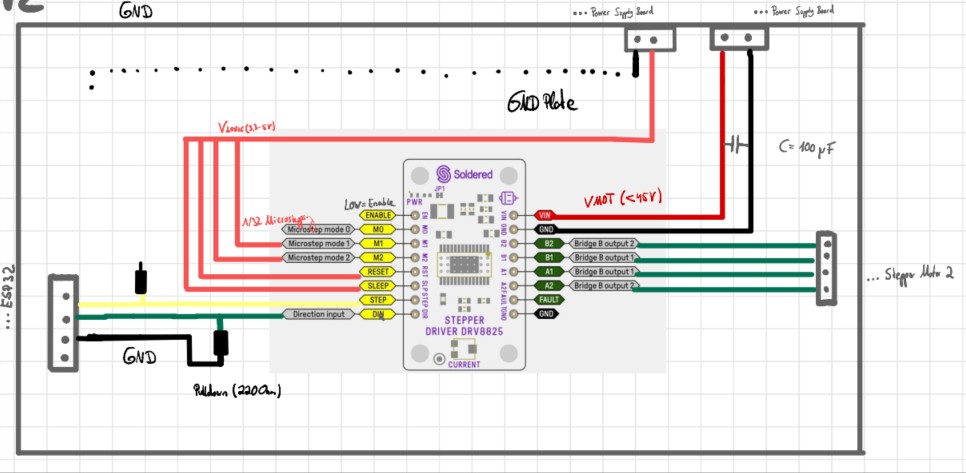This screenshot has width=966, height=473.
Task: Select the pulldown resistor on the green wire
Action: (x=220, y=342)
